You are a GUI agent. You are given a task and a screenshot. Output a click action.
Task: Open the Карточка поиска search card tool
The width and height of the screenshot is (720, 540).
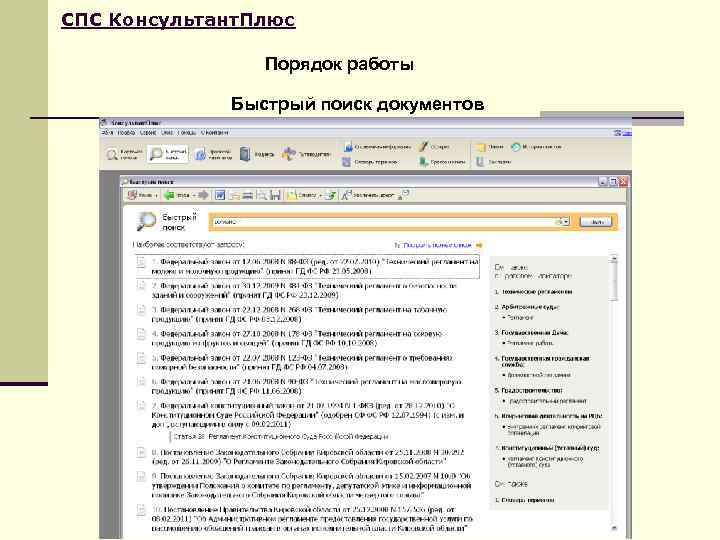[124, 154]
